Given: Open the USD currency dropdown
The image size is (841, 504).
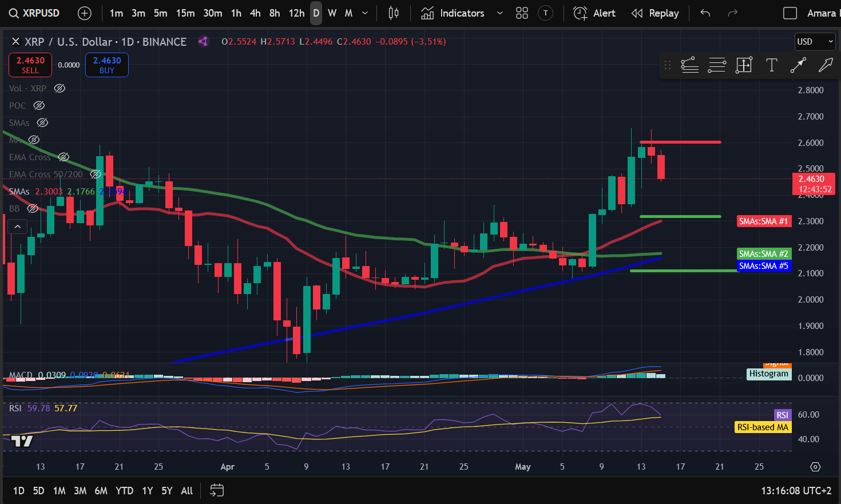Looking at the screenshot, I should (x=816, y=42).
